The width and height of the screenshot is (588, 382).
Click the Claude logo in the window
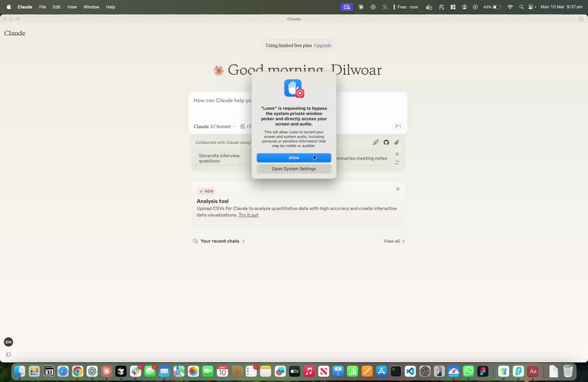click(x=15, y=33)
